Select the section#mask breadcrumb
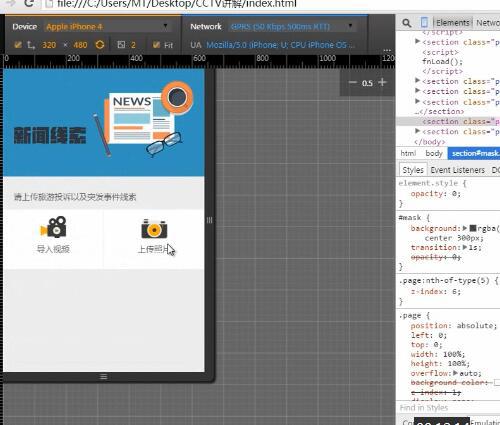Viewport: 500px width, 425px height. pos(474,153)
